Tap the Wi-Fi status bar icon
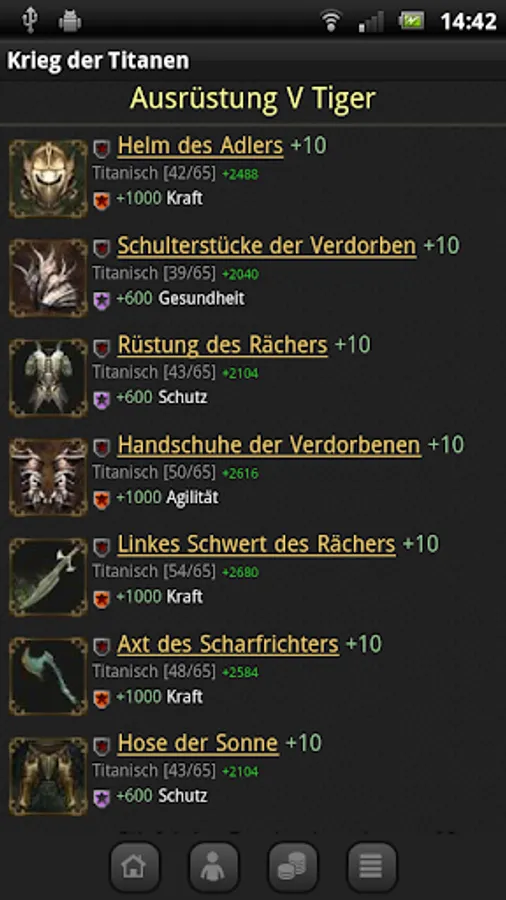 point(331,22)
